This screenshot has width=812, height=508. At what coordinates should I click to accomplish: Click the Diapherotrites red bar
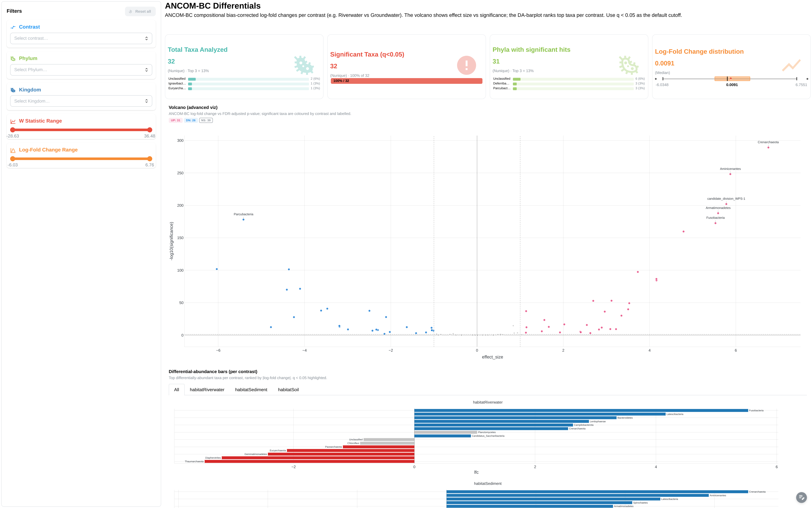tap(318, 458)
